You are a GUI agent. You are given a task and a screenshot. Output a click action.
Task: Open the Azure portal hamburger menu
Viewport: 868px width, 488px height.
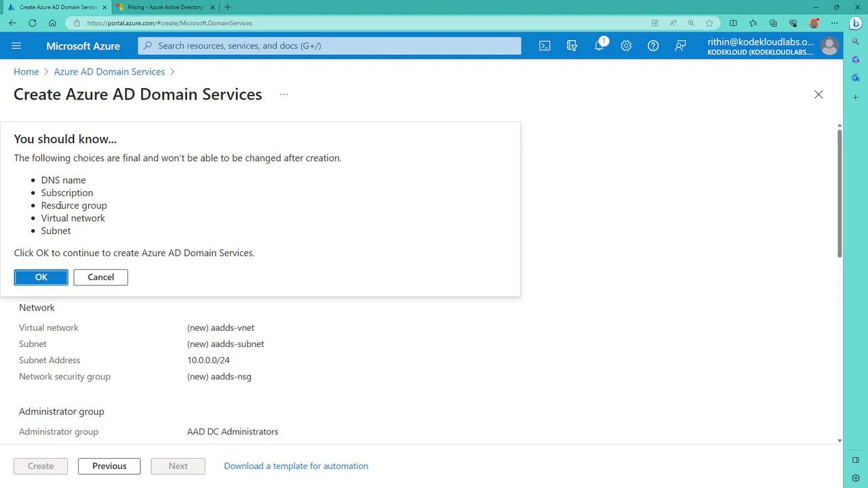[16, 45]
